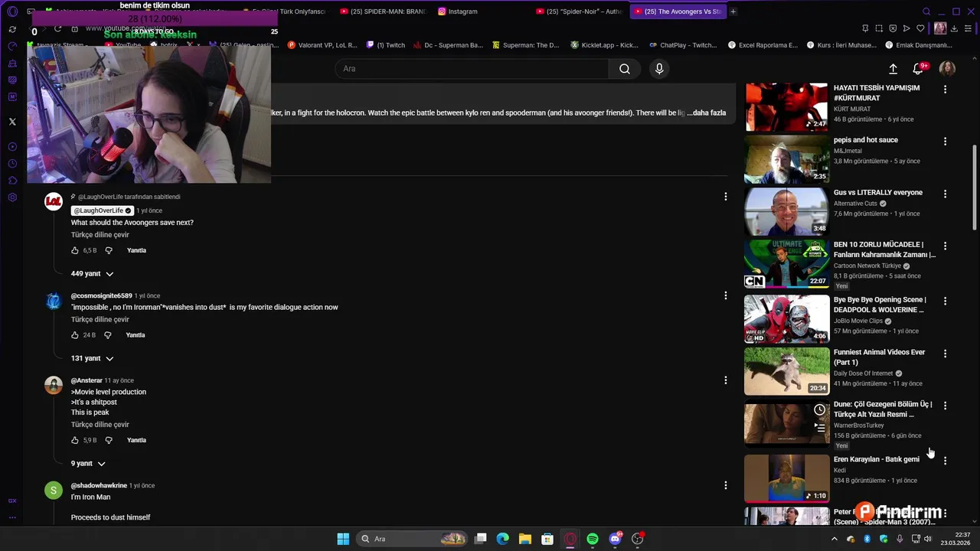Show hidden system tray icons chevron
The image size is (980, 551).
tap(835, 539)
